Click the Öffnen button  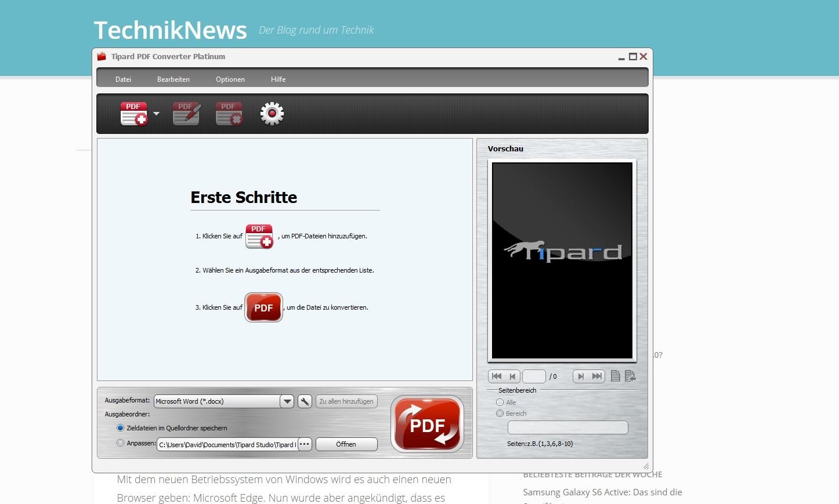point(346,444)
